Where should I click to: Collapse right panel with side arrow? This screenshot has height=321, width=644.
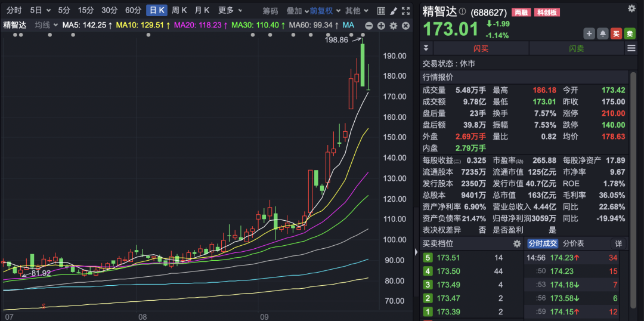pyautogui.click(x=416, y=252)
